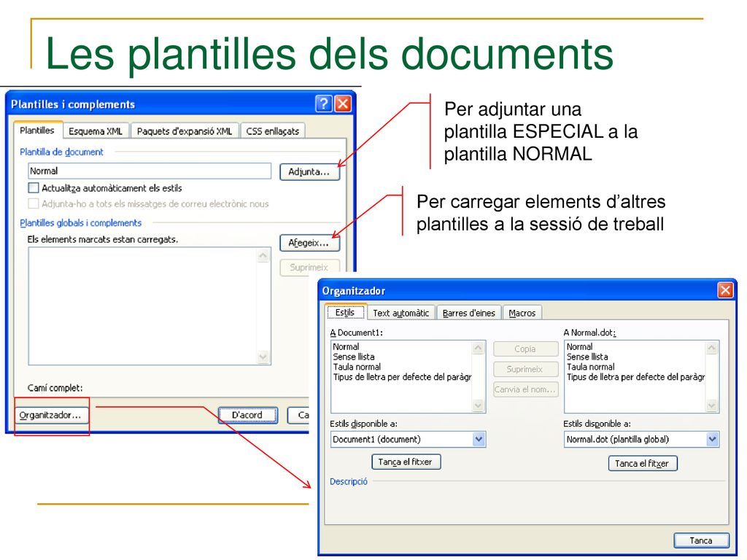This screenshot has height=560, width=747.
Task: Open the CSS enllaçats tab
Action: (x=273, y=131)
